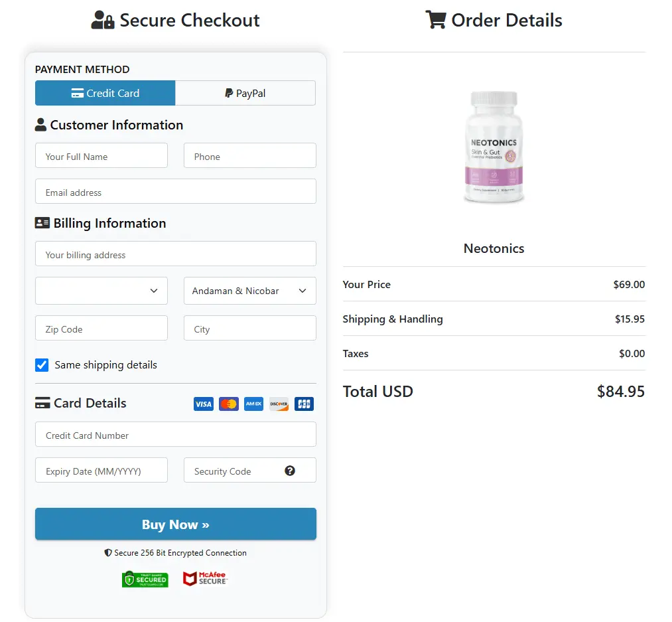Click the Trust Guard Secured badge
This screenshot has width=672, height=622.
click(145, 579)
